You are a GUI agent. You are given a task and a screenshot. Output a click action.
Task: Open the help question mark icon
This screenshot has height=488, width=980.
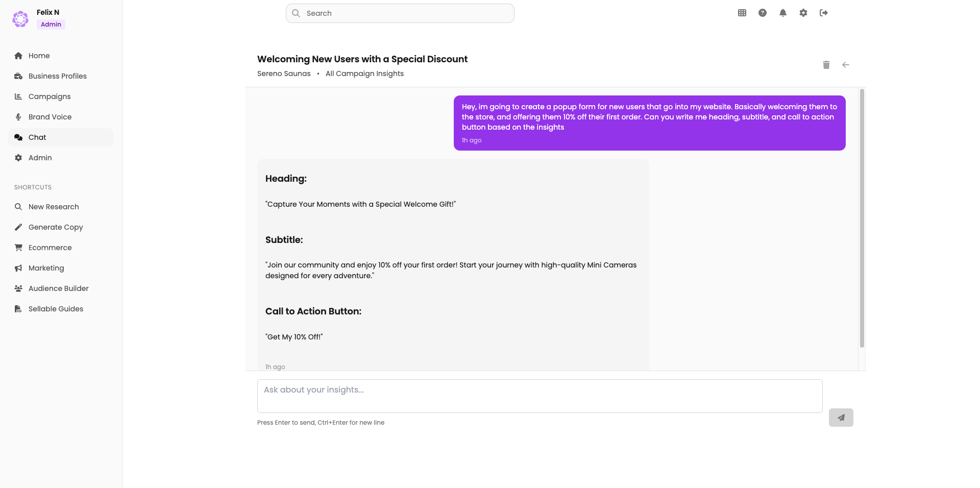click(x=762, y=13)
